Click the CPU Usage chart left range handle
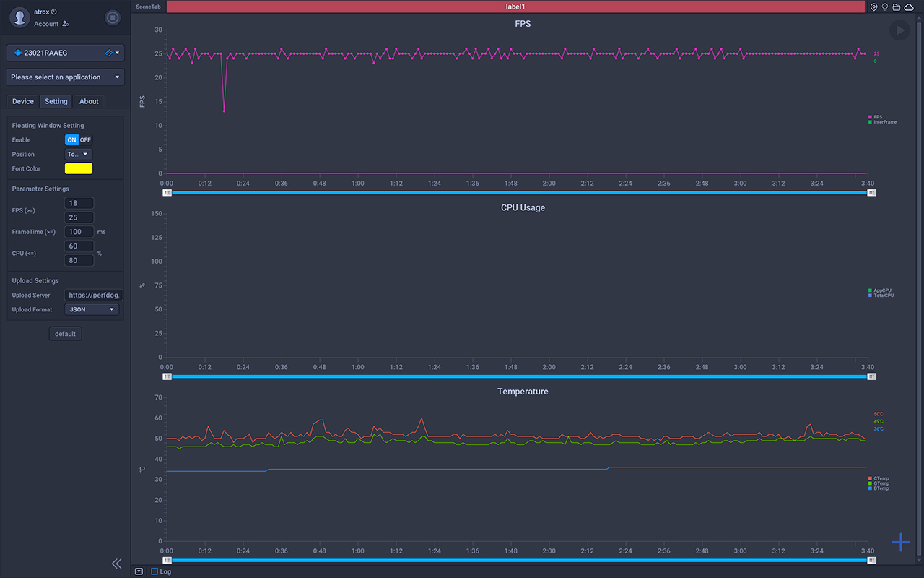This screenshot has height=578, width=924. click(x=167, y=376)
